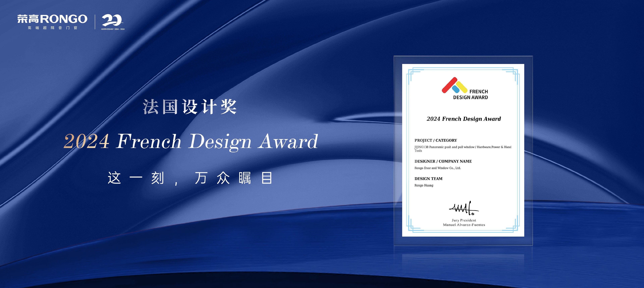This screenshot has height=288, width=644.
Task: Click the Chinese tagline under Rongo logo
Action: pyautogui.click(x=52, y=28)
